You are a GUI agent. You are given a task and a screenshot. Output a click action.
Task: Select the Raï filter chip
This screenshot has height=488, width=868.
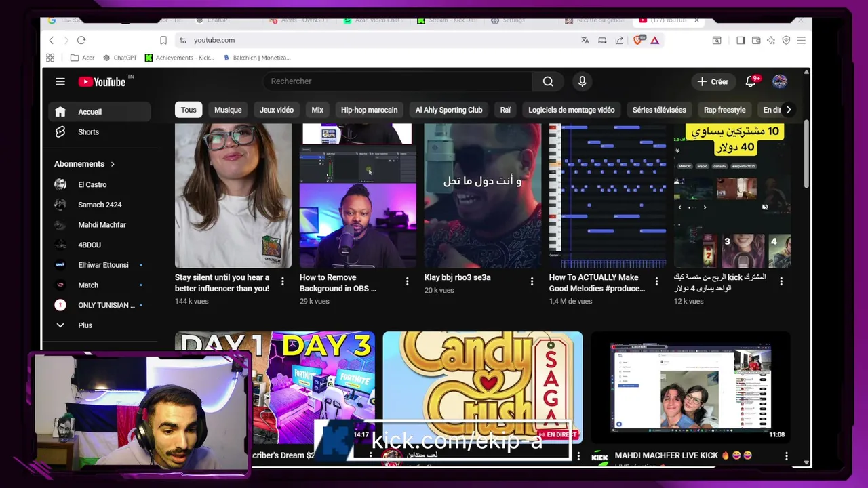pos(505,110)
